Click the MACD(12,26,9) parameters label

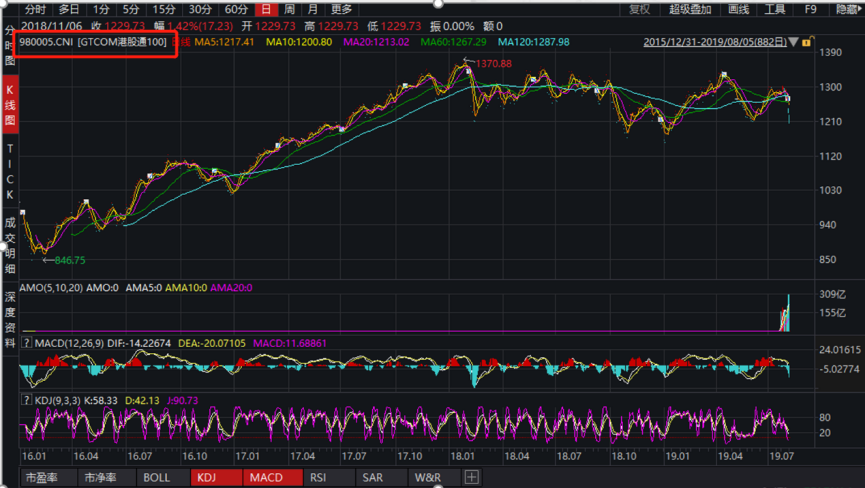(69, 343)
